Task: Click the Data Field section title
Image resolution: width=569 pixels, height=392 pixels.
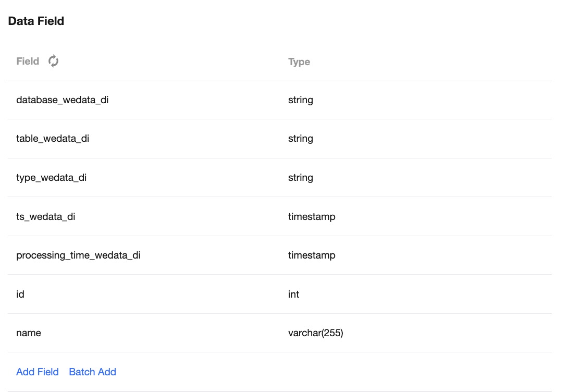Action: (x=36, y=21)
